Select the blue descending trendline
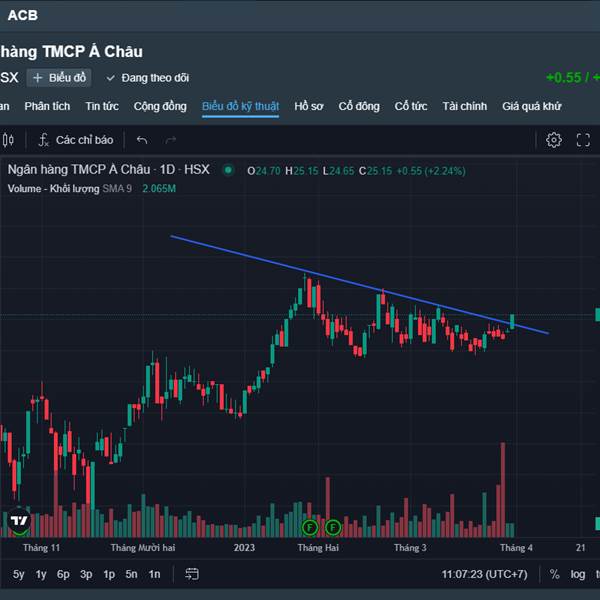 coord(359,285)
